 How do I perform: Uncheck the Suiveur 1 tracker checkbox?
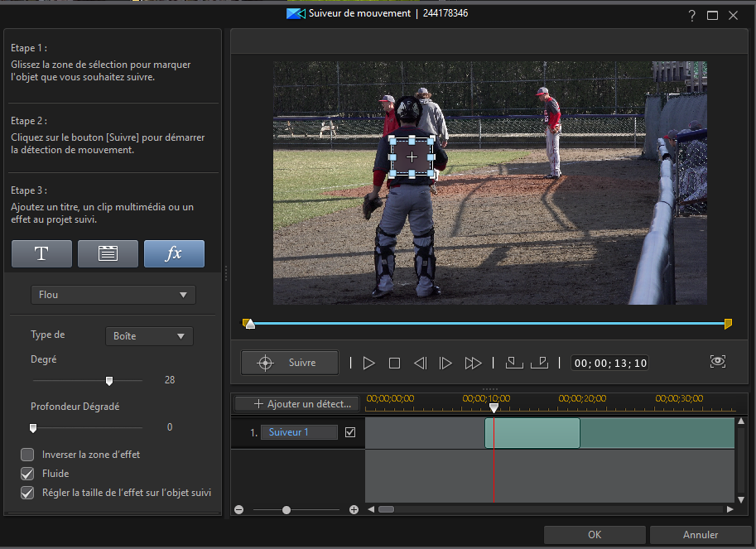pos(349,432)
